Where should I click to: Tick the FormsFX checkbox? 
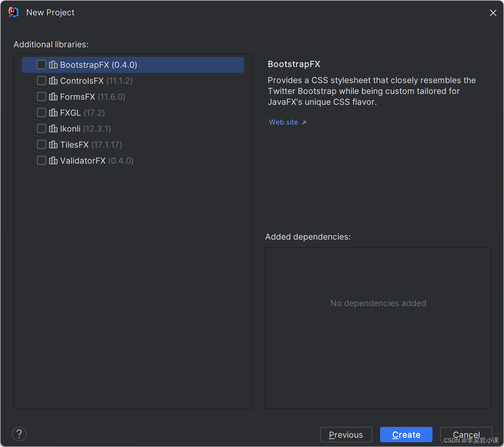pos(42,97)
